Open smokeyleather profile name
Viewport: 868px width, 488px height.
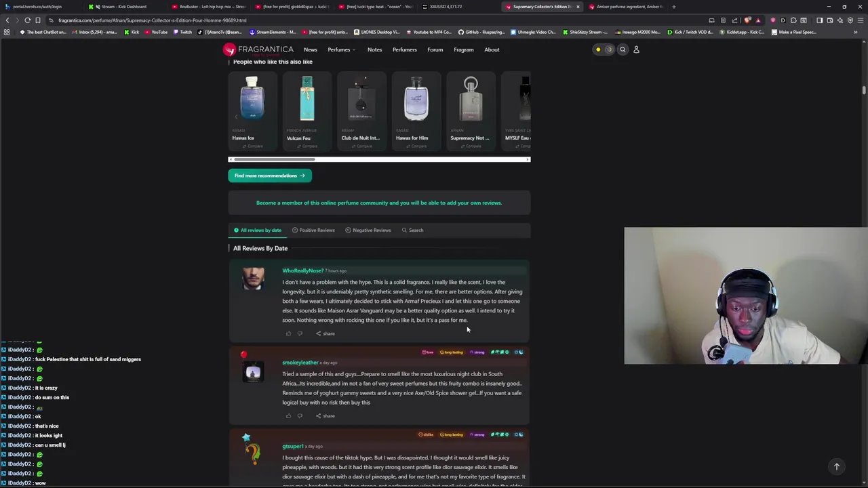pyautogui.click(x=300, y=363)
